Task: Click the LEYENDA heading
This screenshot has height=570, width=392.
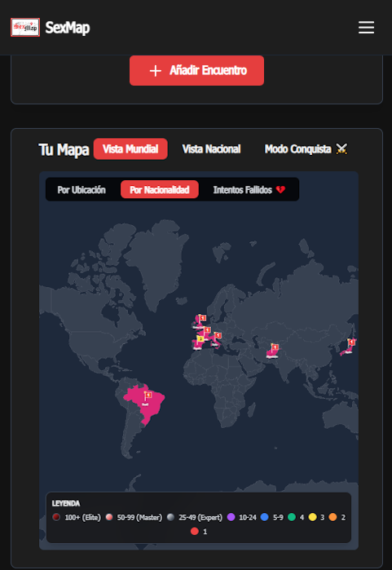Action: (66, 503)
